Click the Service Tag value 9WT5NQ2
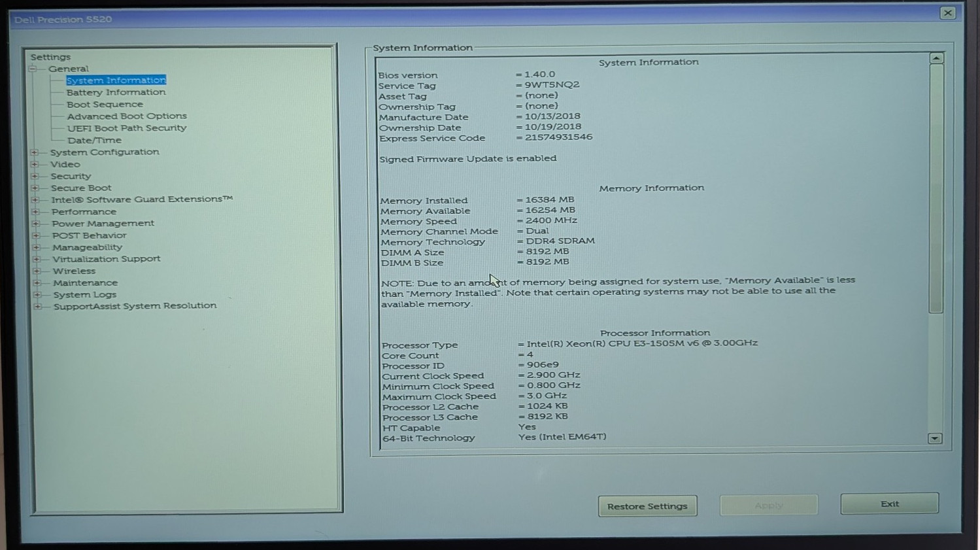Screen dimensions: 980x550 click(552, 84)
